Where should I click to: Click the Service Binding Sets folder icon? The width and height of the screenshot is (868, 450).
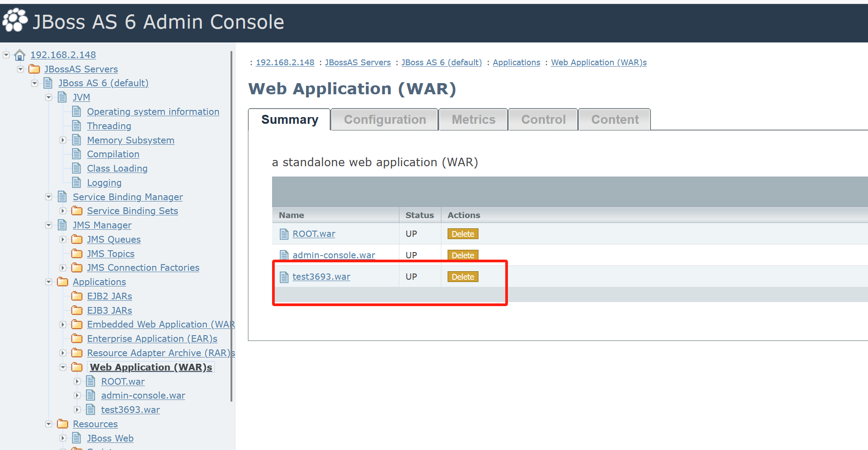[x=77, y=210]
